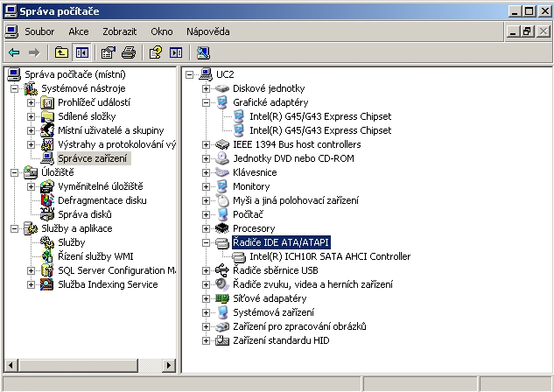Click the Síťové adaptéry network card icon
Viewport: 554px width, 392px height.
pyautogui.click(x=222, y=298)
